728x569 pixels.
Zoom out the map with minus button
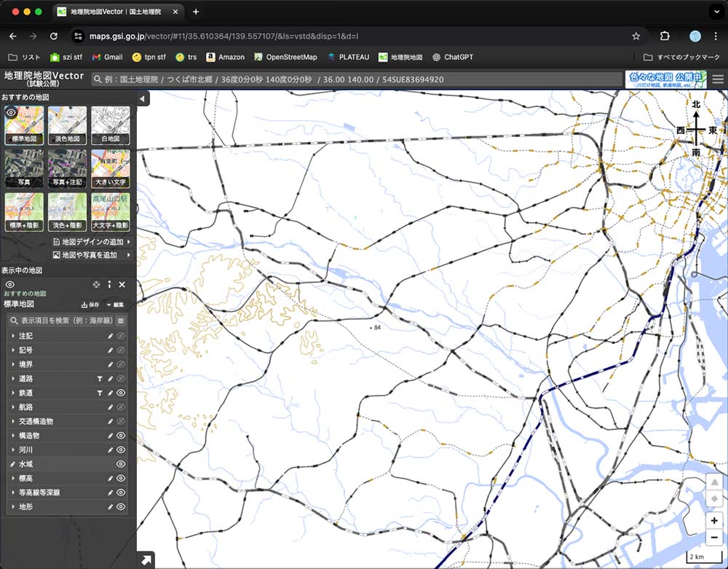[x=715, y=537]
